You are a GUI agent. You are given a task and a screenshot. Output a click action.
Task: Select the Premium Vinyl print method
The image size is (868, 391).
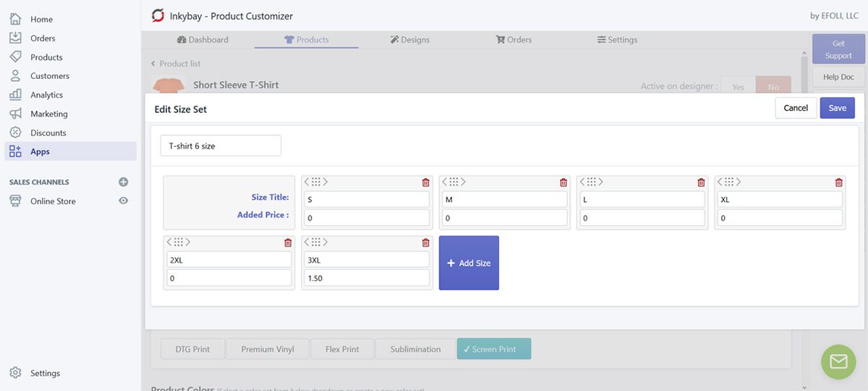pos(268,349)
